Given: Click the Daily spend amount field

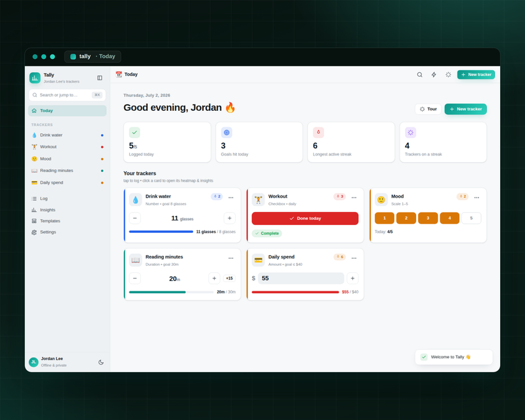Looking at the screenshot, I should coord(301,278).
